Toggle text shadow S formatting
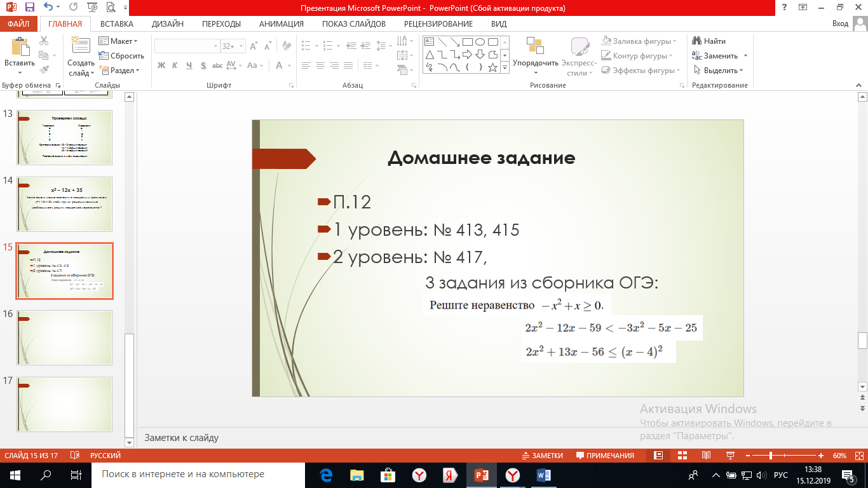Image resolution: width=868 pixels, height=488 pixels. (203, 65)
